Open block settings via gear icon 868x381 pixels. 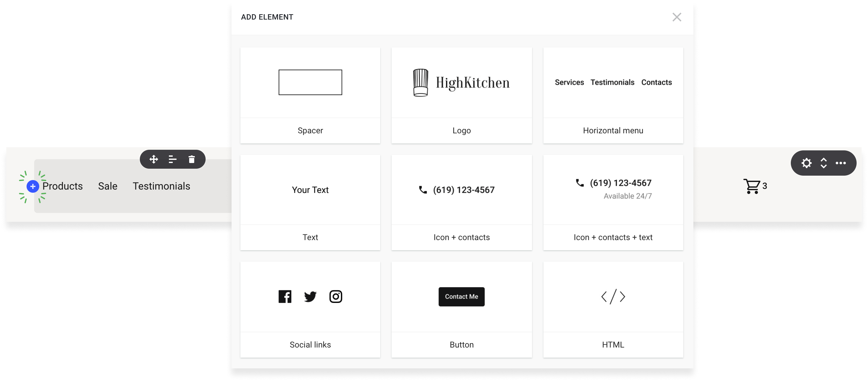point(807,163)
